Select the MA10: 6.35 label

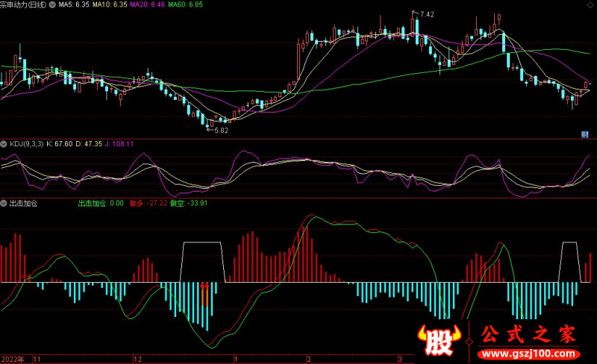[110, 5]
